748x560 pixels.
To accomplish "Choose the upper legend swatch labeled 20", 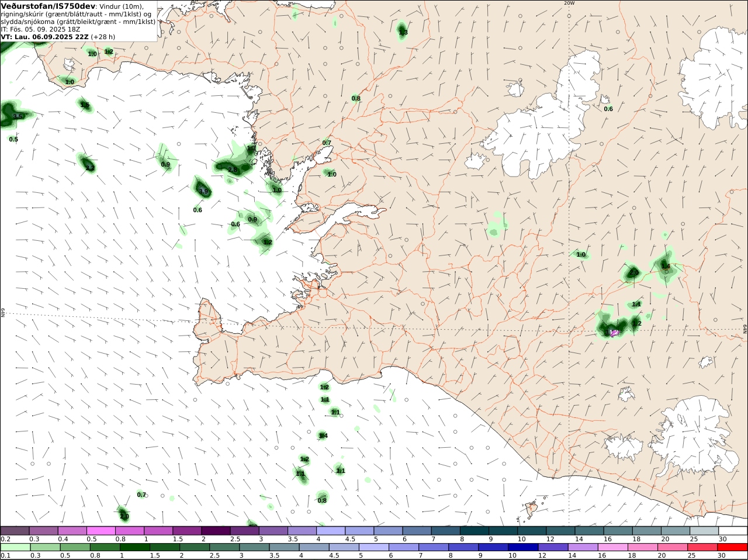I will (x=676, y=531).
